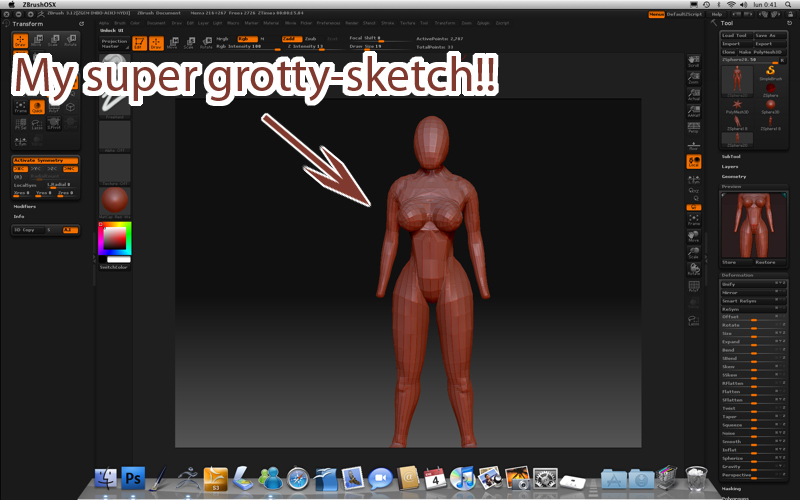Expand the Layers section
This screenshot has height=500, width=800.
tap(730, 166)
